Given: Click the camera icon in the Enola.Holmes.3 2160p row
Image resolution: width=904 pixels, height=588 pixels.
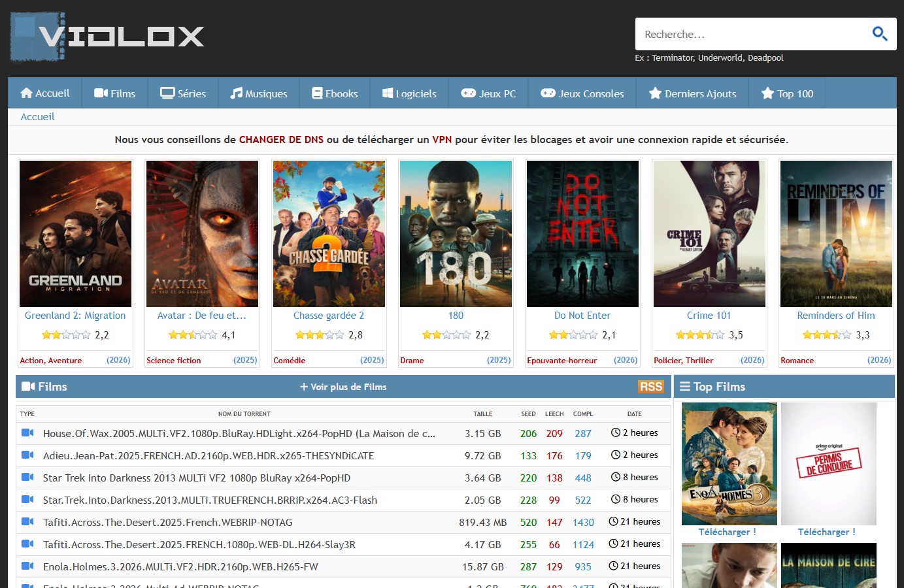Looking at the screenshot, I should coord(27,566).
